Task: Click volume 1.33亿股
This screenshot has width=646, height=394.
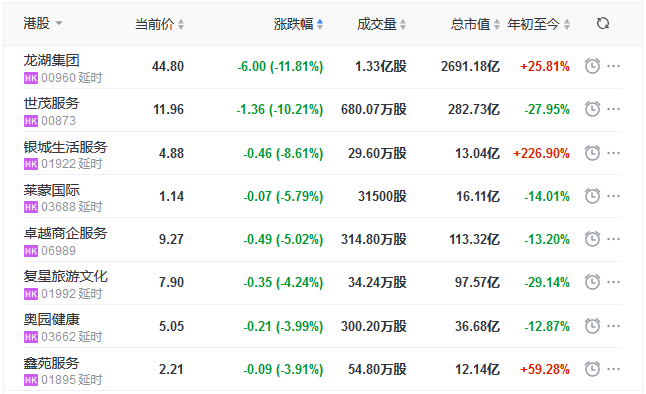Action: (381, 66)
